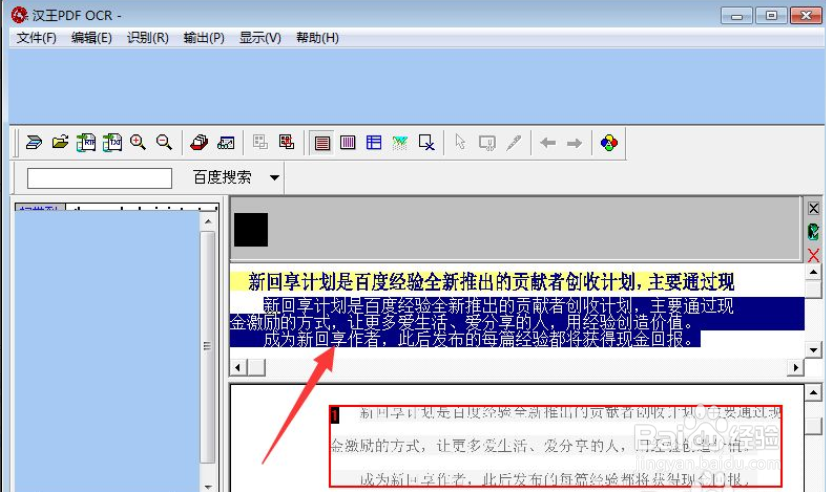Image resolution: width=826 pixels, height=492 pixels.
Task: Click recognized text line 成为新回享作者
Action: [479, 339]
